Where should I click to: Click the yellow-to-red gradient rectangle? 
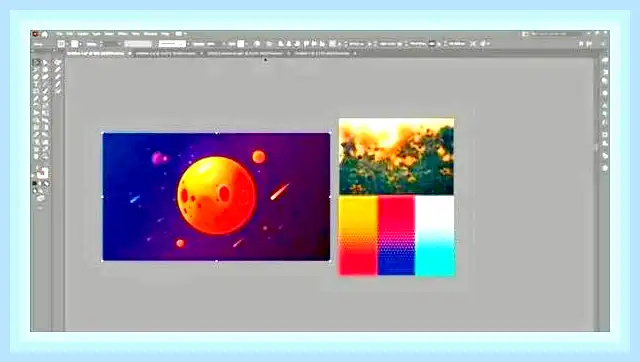(x=358, y=235)
